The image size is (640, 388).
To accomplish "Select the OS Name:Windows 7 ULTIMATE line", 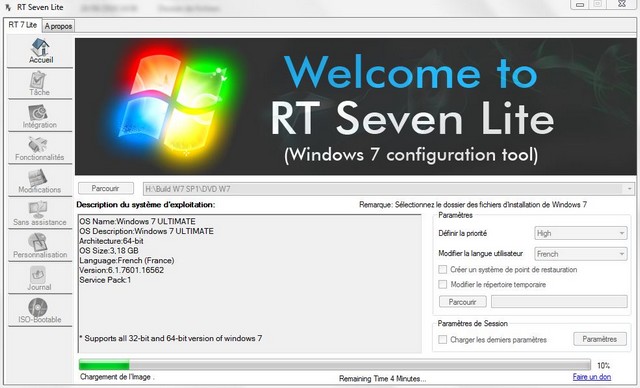I will click(x=138, y=222).
